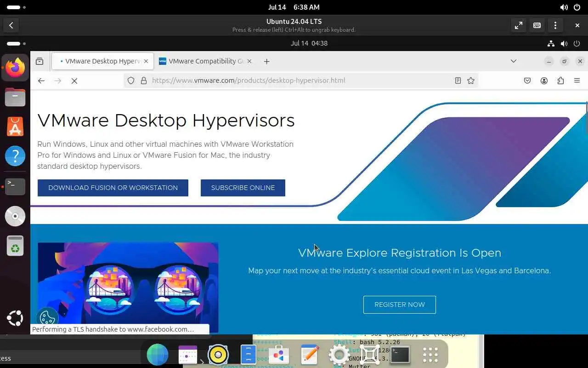This screenshot has width=588, height=368.
Task: Show the app grid in bottom dock
Action: [430, 355]
